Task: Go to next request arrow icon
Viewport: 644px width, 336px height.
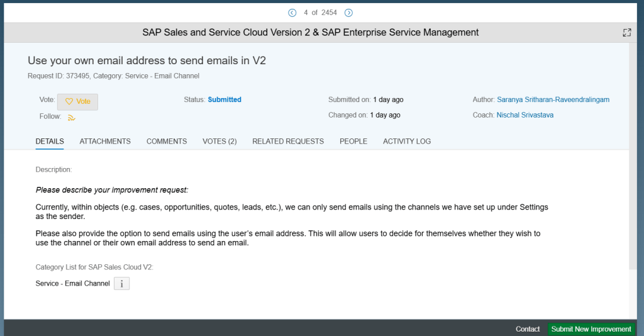Action: (x=348, y=13)
